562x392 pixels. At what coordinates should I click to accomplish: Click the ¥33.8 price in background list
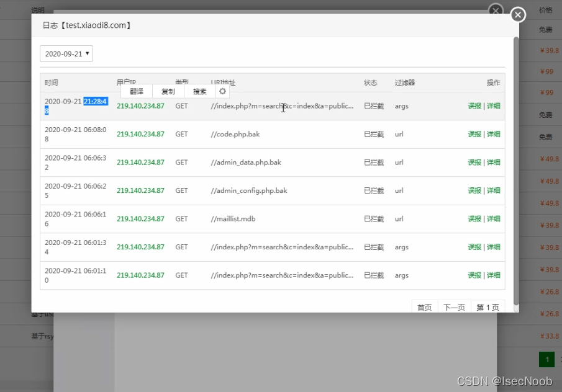tap(550, 336)
